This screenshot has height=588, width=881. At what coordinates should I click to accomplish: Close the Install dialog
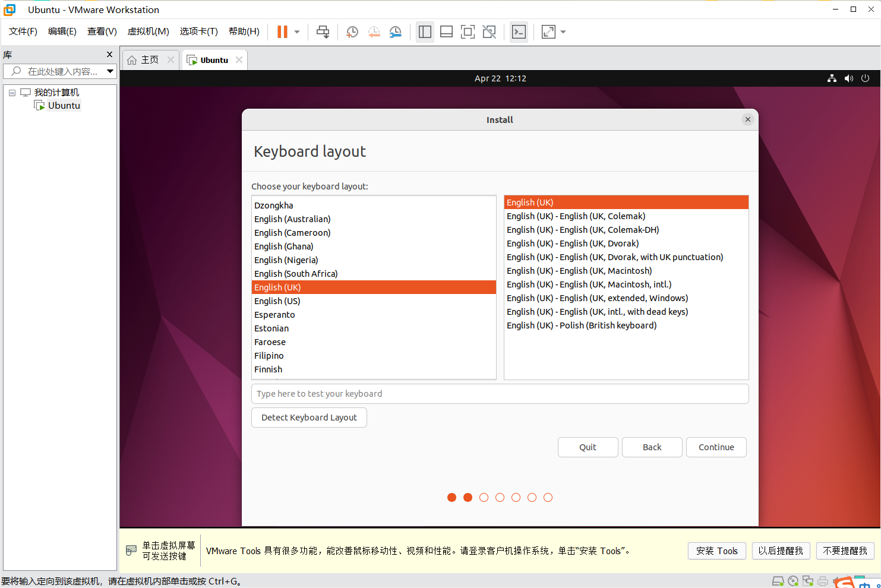point(748,119)
